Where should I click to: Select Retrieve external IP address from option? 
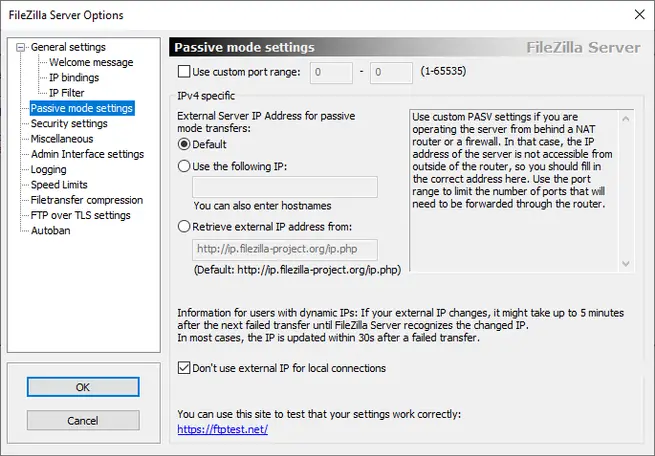tap(183, 226)
